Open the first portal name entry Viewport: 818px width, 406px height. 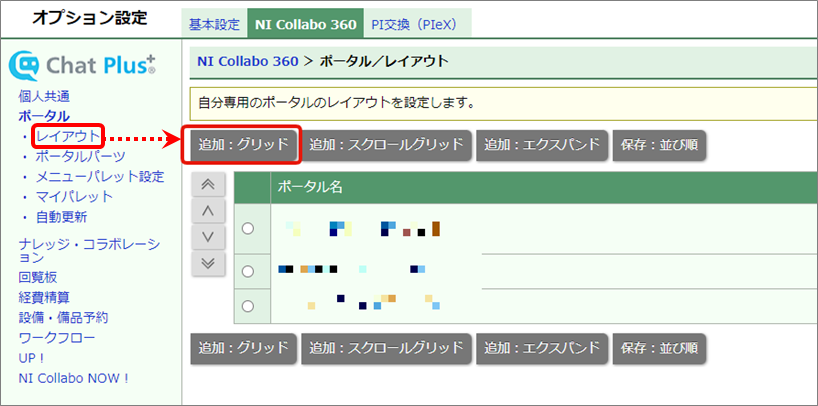tap(363, 229)
